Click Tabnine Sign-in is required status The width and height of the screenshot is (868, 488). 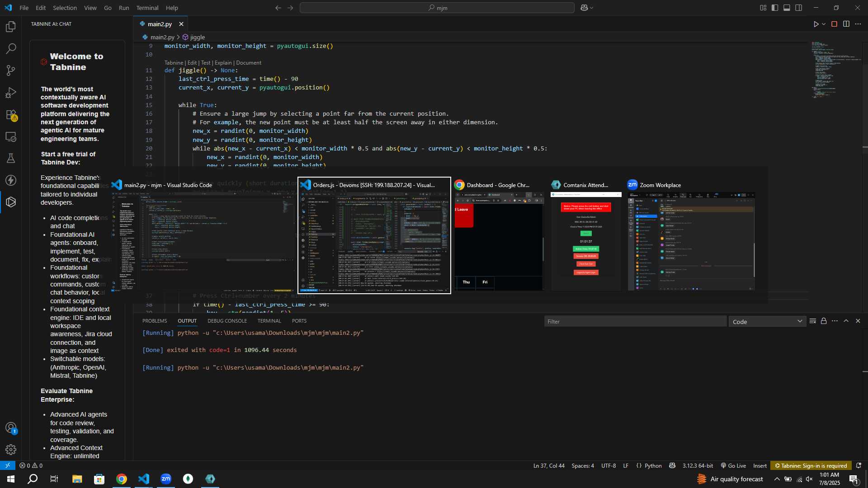[811, 465]
